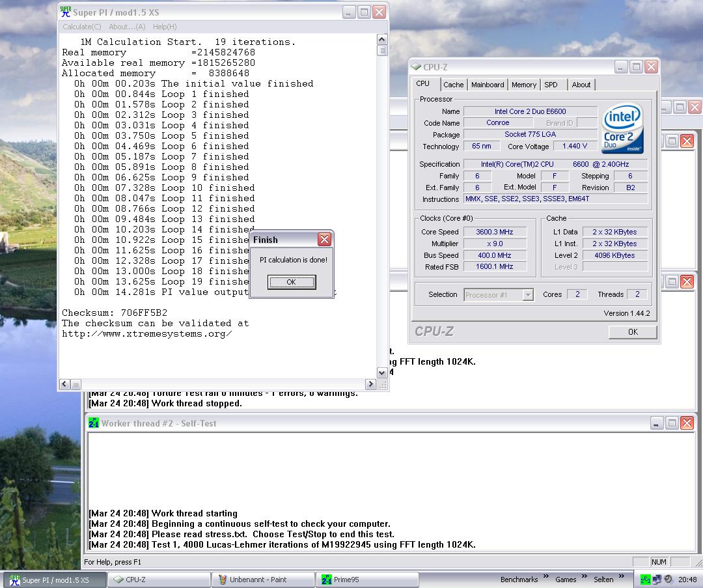Click the Instructions field MMX, SSE list
The width and height of the screenshot is (703, 588).
[555, 199]
